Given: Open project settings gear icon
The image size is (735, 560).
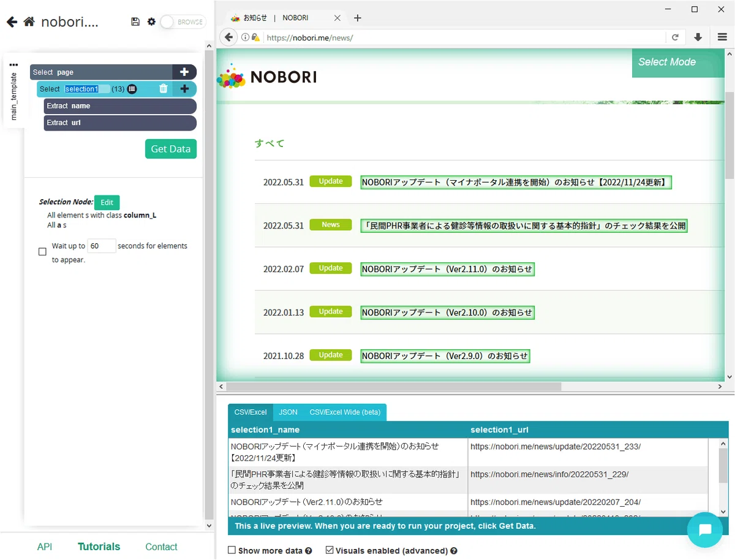Looking at the screenshot, I should [x=151, y=22].
